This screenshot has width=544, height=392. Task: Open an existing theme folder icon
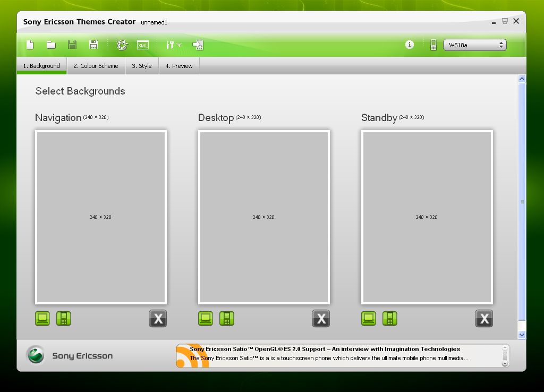coord(51,45)
